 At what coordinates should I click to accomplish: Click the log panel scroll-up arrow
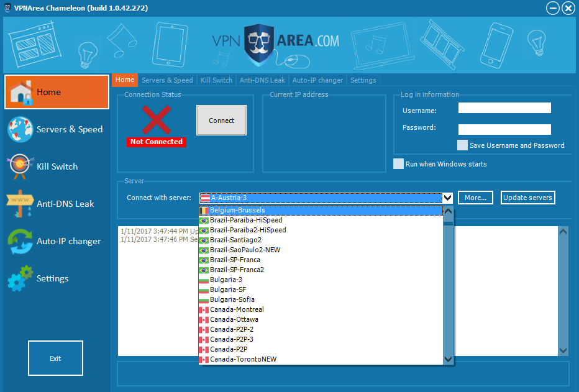[x=563, y=232]
